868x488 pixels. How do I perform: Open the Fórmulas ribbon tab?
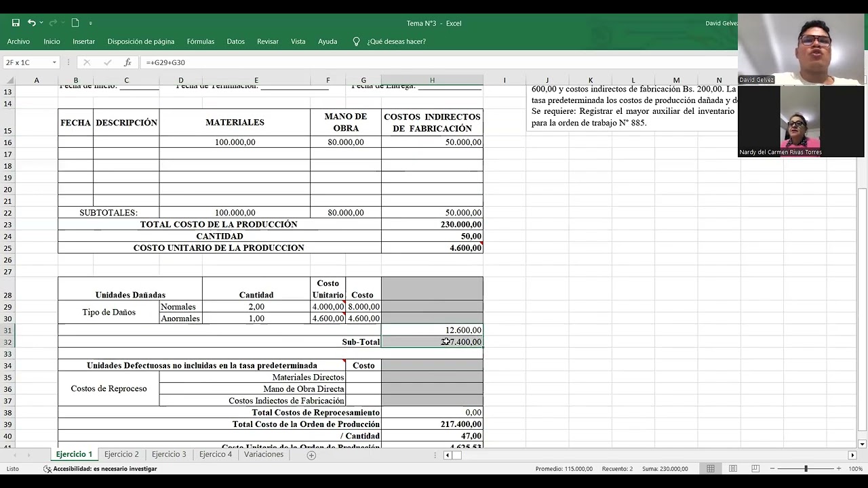[x=201, y=41]
